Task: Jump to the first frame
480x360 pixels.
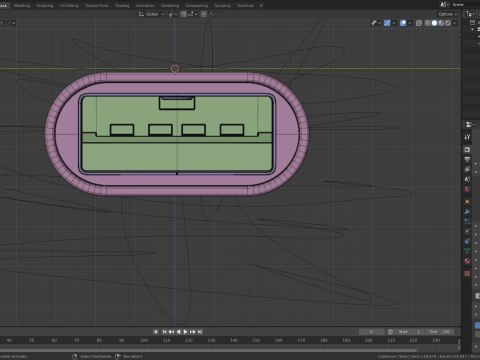Action: click(164, 332)
